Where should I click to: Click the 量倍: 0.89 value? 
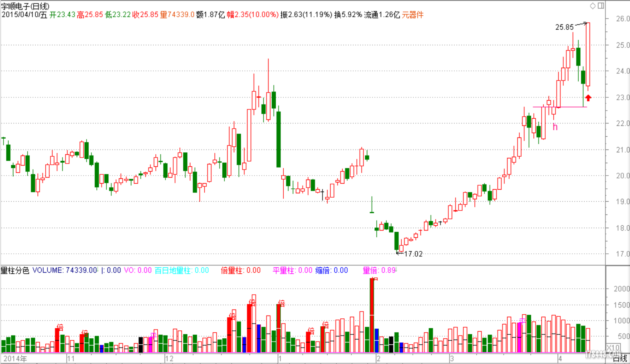pyautogui.click(x=379, y=270)
